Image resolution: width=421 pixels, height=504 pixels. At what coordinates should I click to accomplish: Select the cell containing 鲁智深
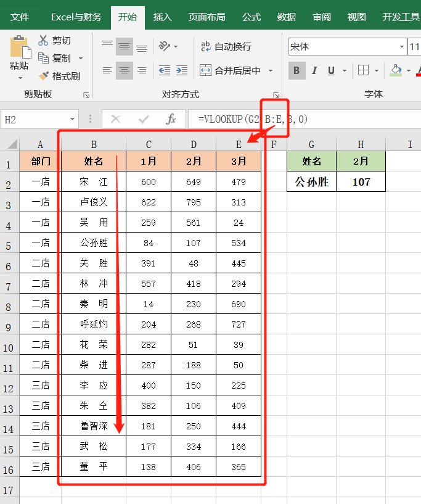[x=94, y=426]
